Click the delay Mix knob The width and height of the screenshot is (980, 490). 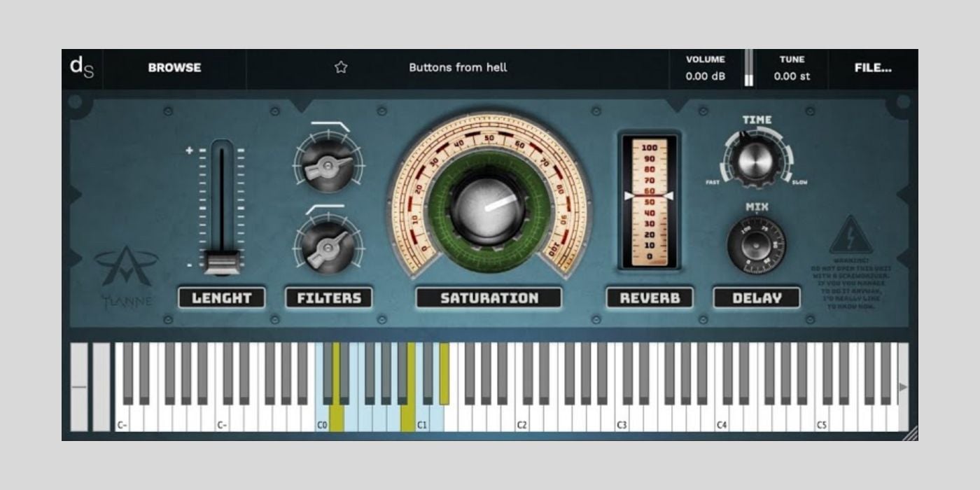tap(756, 245)
